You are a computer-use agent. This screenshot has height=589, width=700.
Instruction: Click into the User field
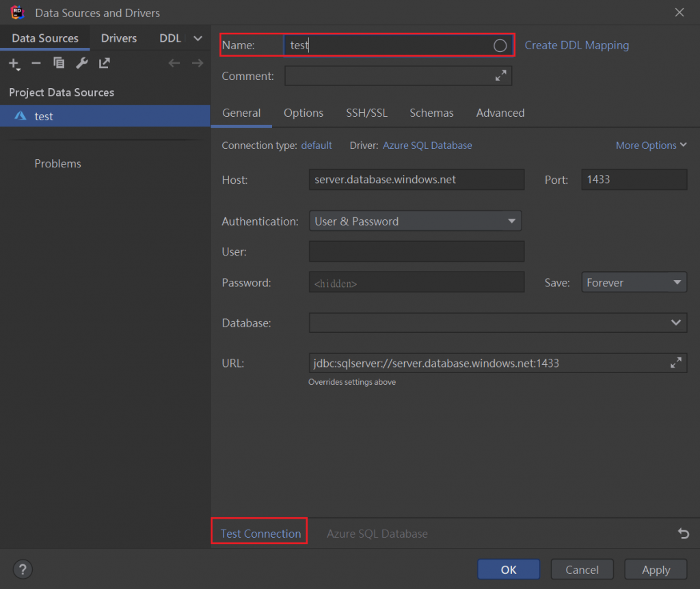tap(416, 251)
